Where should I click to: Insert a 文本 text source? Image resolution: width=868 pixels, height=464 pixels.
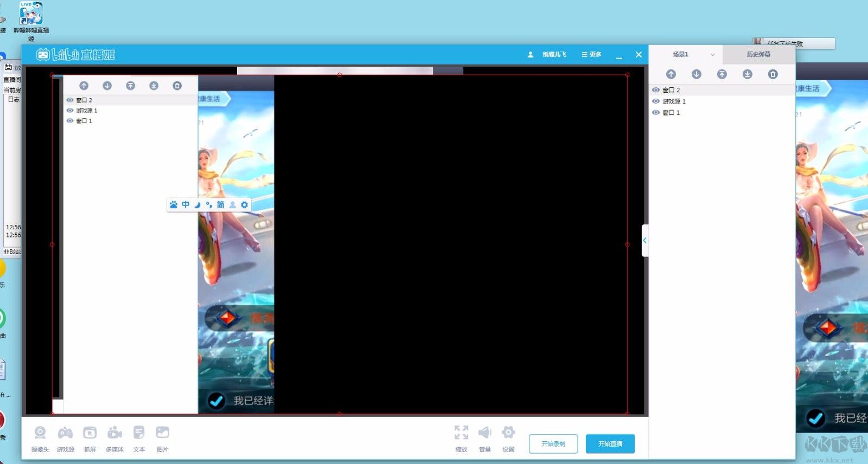click(x=139, y=433)
